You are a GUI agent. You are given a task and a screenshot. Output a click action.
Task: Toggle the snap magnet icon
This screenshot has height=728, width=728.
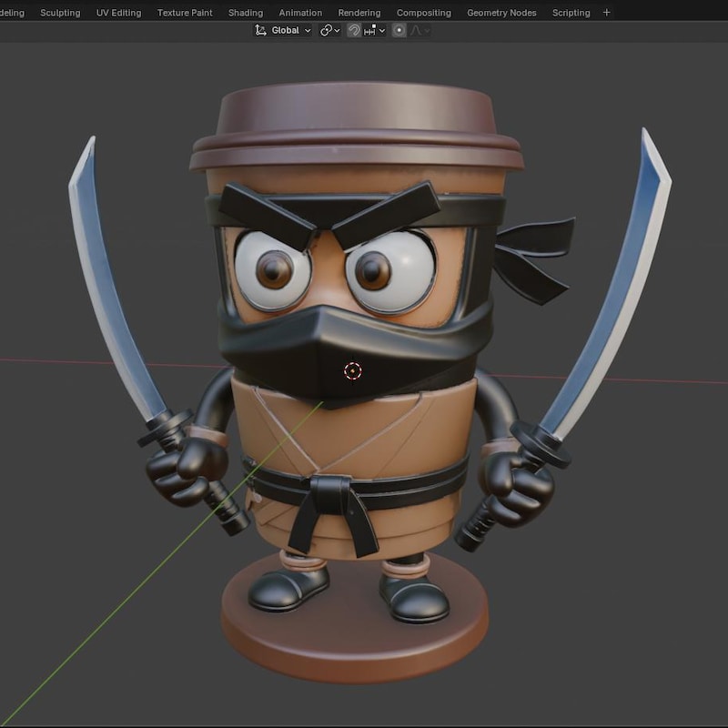[354, 31]
